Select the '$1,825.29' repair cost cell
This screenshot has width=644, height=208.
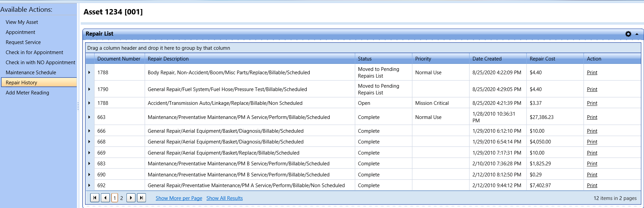tap(555, 164)
